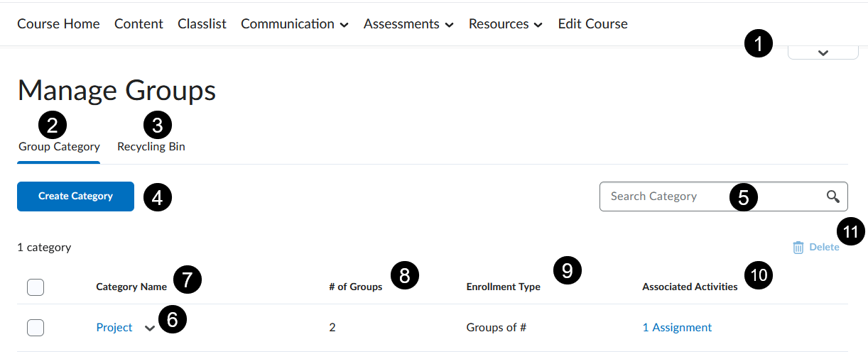This screenshot has height=354, width=868.
Task: Click the numbered callout marker 4
Action: (158, 197)
